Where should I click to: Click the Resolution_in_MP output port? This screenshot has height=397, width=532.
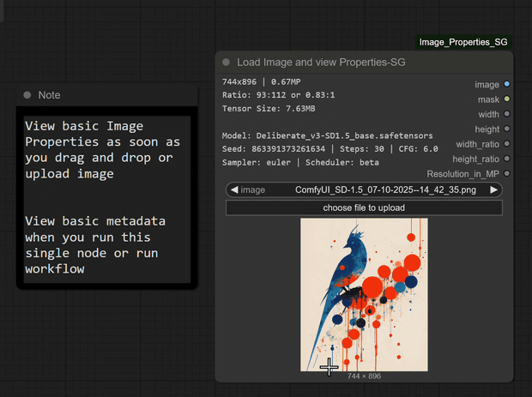point(507,173)
